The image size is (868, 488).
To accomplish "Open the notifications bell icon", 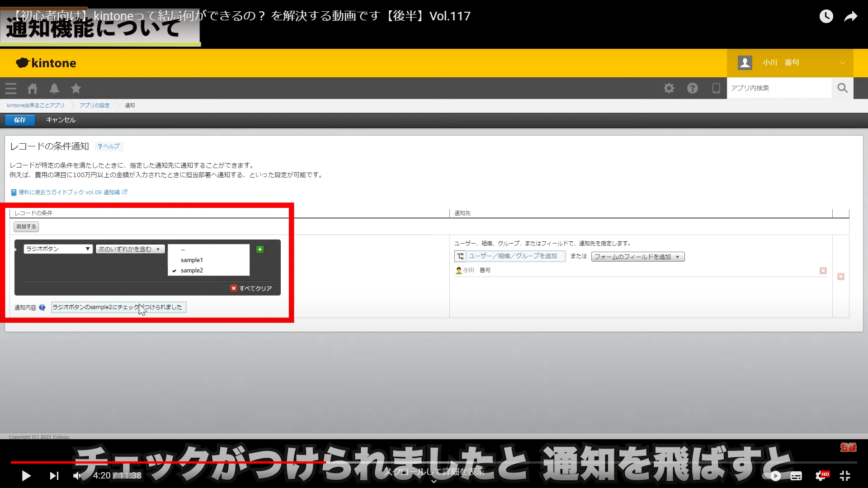I will 54,89.
